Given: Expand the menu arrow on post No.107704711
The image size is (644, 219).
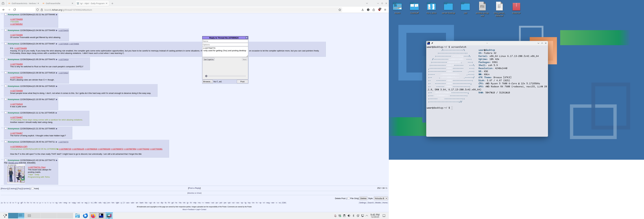Looking at the screenshot, I should click(x=57, y=142).
